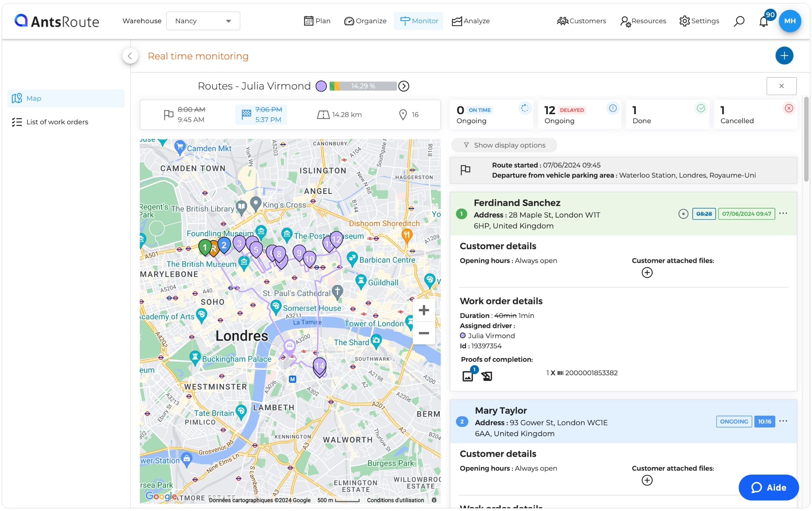The width and height of the screenshot is (812, 511).
Task: Open the signature proof icon
Action: click(x=487, y=376)
